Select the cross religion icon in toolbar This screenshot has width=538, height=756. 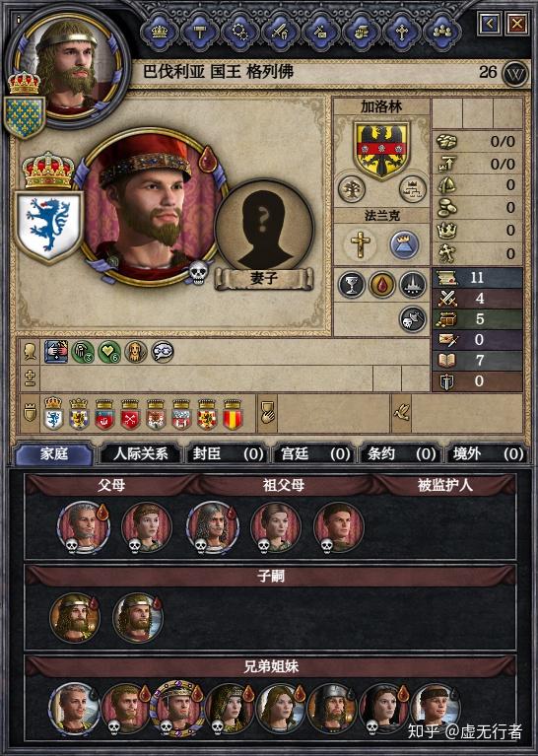(402, 33)
